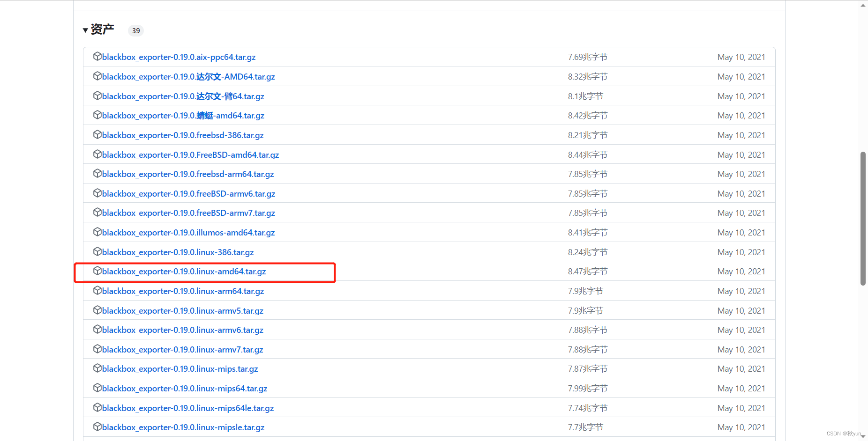The image size is (868, 441).
Task: Download blackbox_exporter-0.19.0.linux-mips64le.tar.gz
Action: click(x=188, y=408)
